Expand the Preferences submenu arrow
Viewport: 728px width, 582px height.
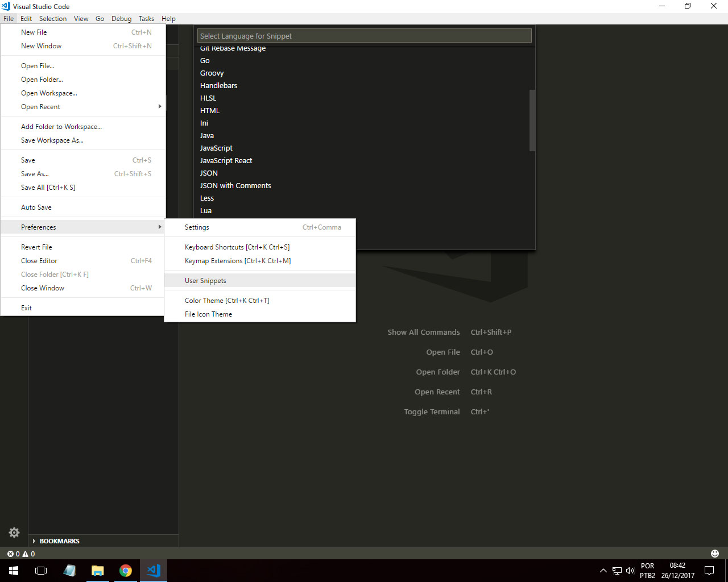point(160,227)
